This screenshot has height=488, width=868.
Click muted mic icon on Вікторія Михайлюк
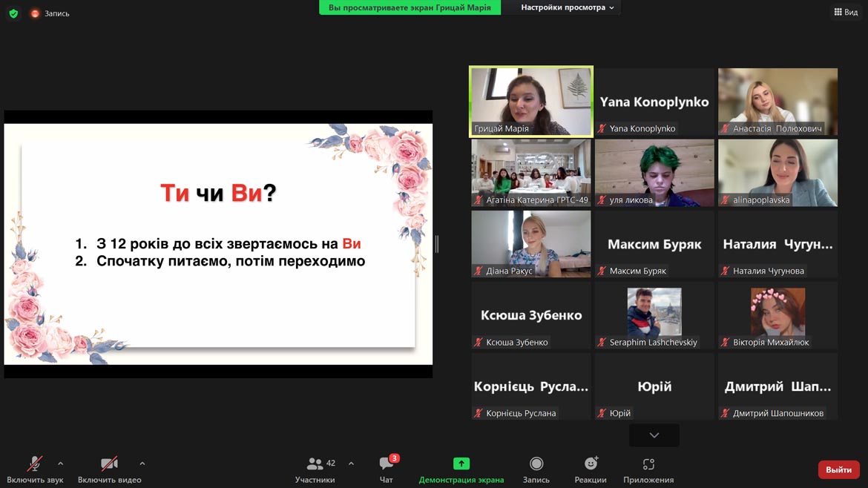tap(725, 342)
